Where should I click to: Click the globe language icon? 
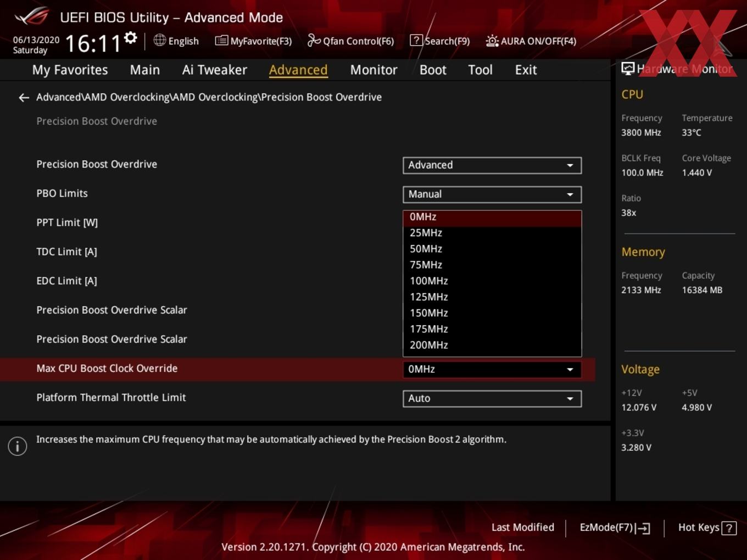[x=159, y=40]
